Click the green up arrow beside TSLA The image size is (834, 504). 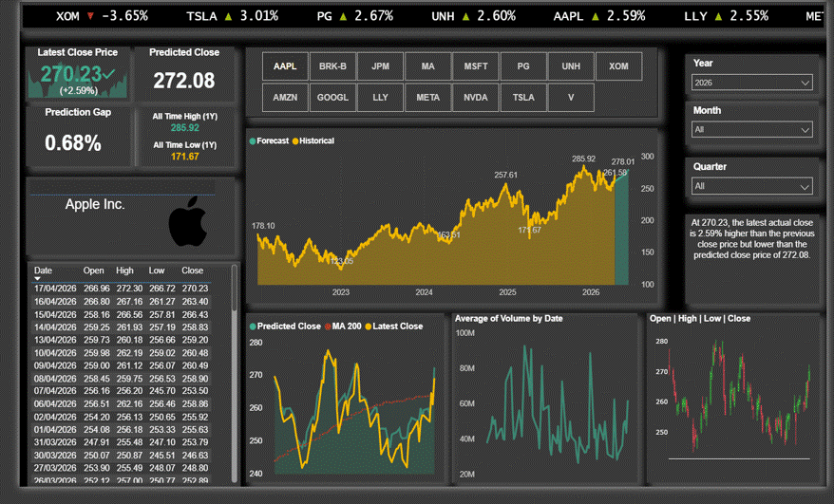(228, 16)
